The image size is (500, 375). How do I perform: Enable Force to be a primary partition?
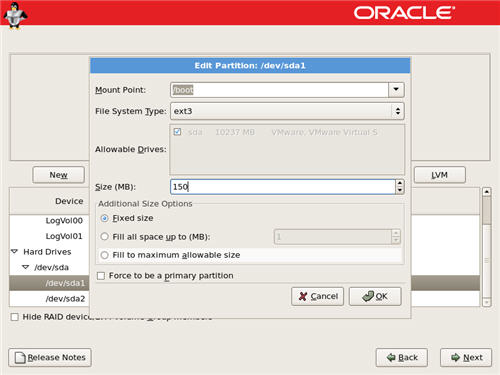click(101, 276)
